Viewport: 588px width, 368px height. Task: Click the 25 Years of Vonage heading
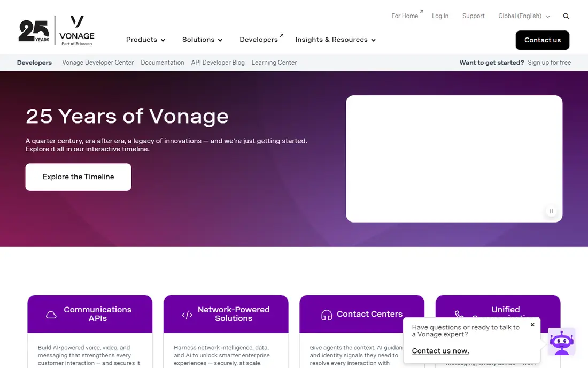127,116
